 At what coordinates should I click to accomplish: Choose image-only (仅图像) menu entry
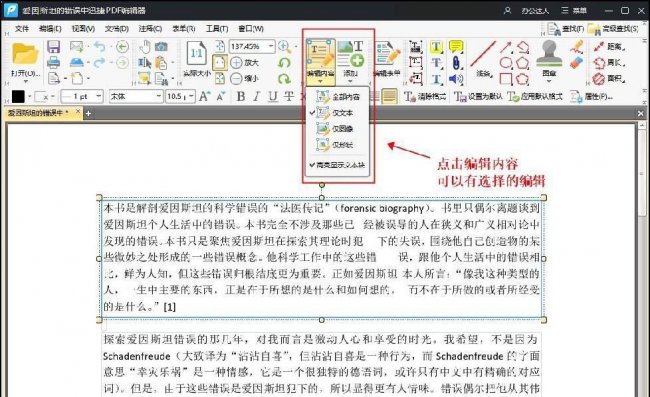336,129
